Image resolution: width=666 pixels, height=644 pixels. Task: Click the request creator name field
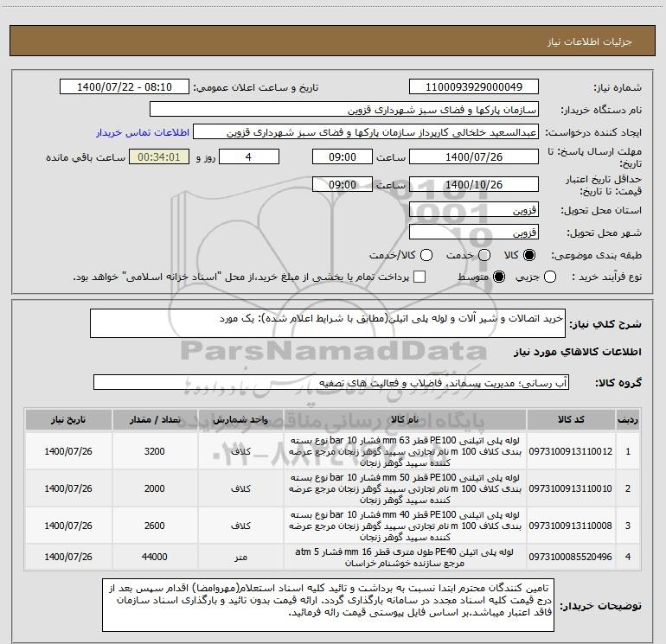(366, 132)
